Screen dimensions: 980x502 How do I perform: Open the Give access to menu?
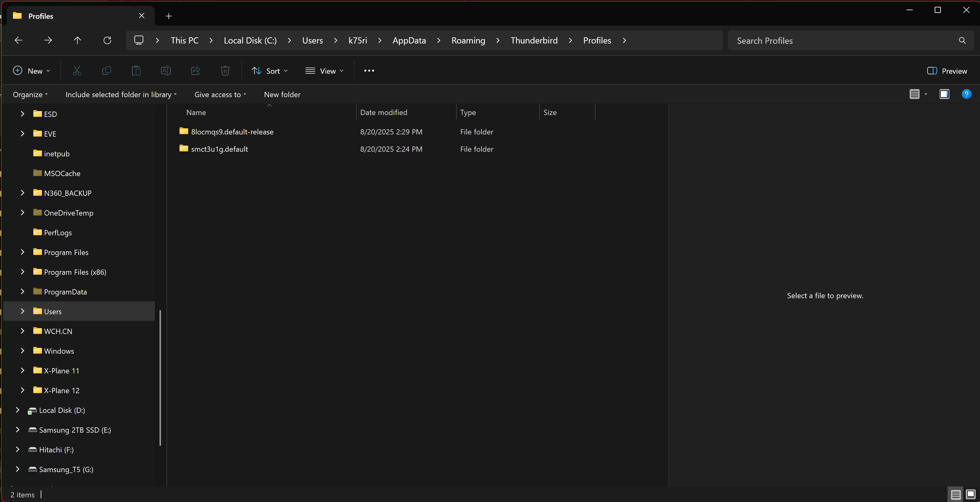point(220,95)
